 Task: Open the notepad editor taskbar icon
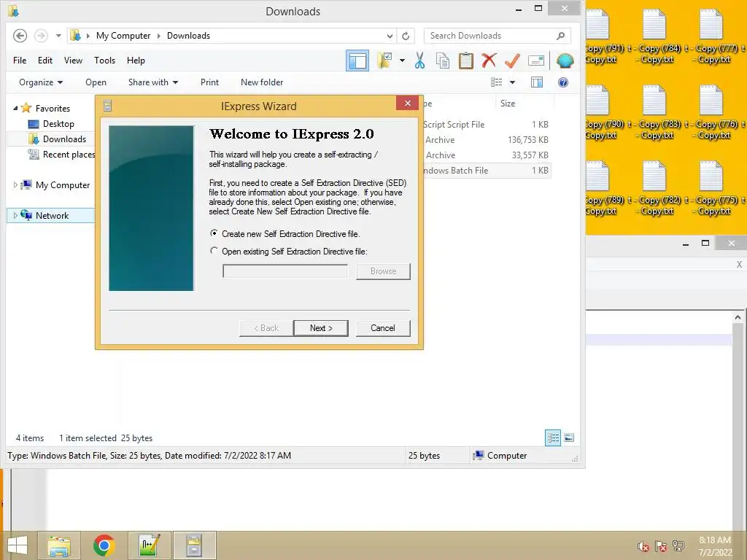click(149, 545)
